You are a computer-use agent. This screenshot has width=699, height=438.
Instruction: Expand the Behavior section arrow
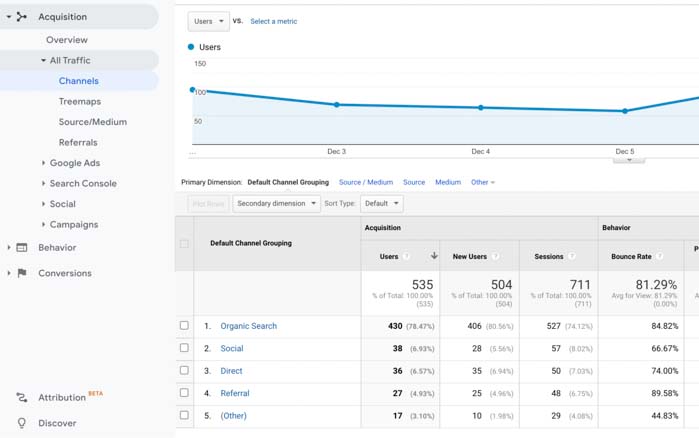[x=8, y=248]
